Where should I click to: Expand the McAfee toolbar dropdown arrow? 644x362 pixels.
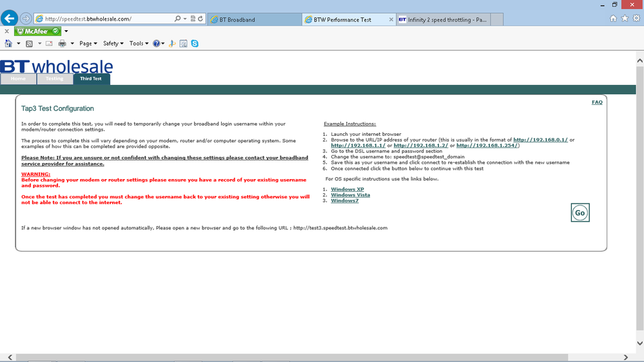(x=66, y=31)
